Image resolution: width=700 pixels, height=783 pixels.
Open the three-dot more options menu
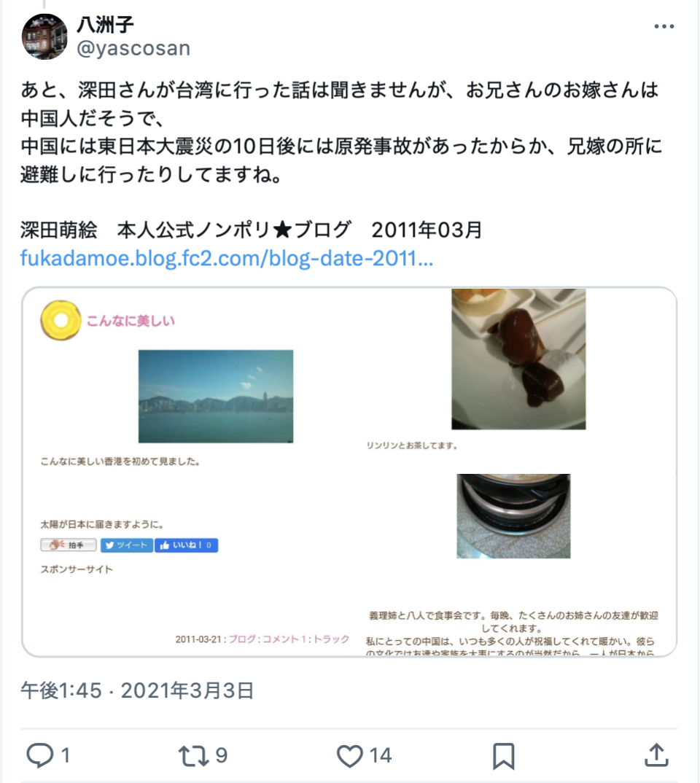(x=664, y=26)
